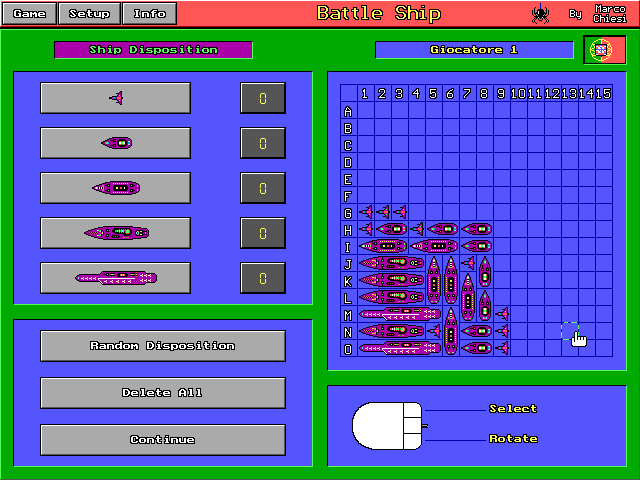Click the jet plane at grid cell G2

(x=383, y=212)
